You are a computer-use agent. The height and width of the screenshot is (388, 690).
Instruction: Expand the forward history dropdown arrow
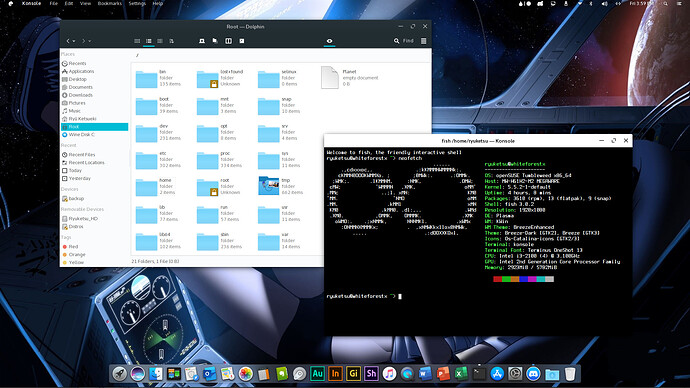pos(89,41)
